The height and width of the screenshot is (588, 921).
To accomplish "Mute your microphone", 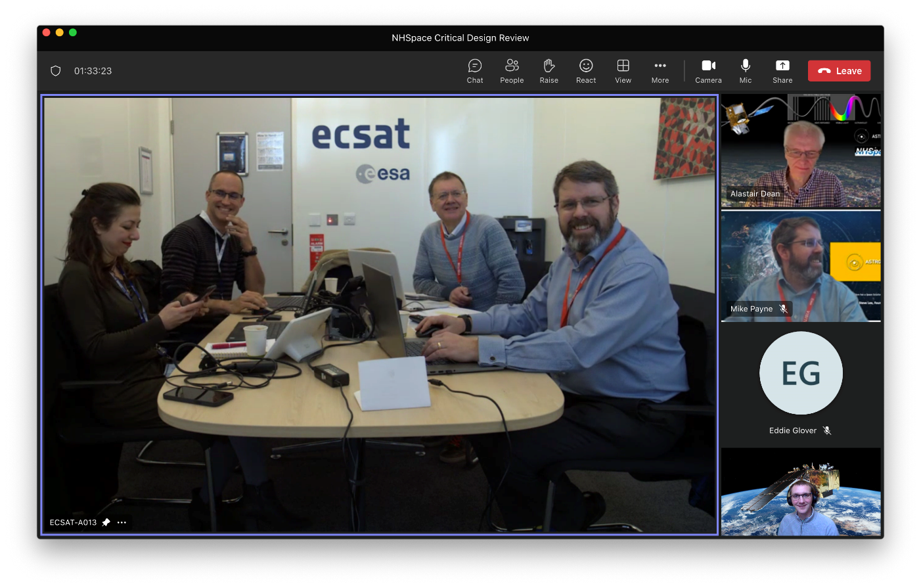I will click(745, 70).
